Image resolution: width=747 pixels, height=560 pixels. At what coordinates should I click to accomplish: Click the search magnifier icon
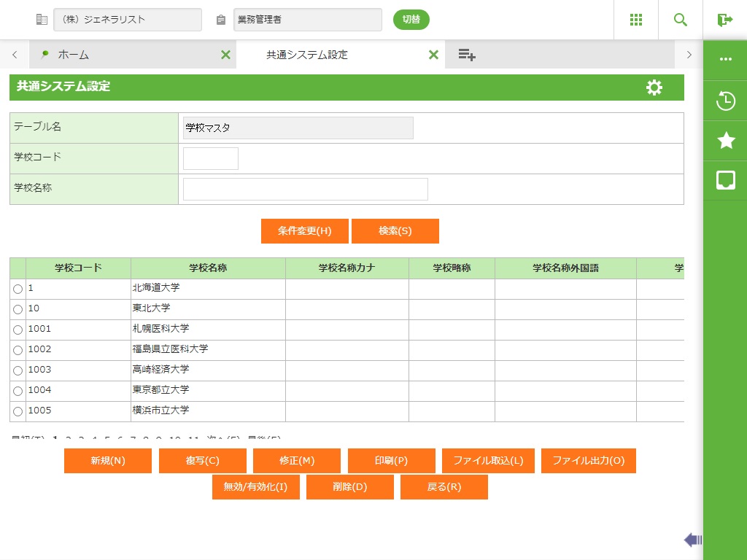pyautogui.click(x=681, y=20)
